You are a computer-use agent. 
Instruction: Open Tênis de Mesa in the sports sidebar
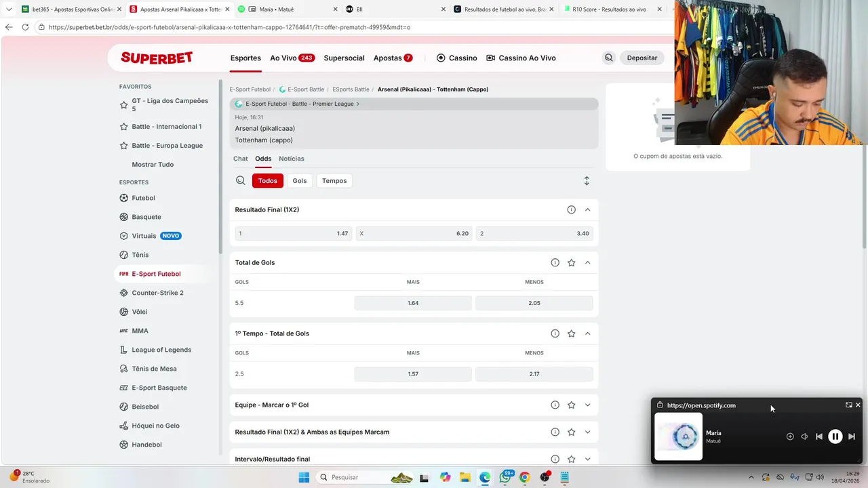pyautogui.click(x=154, y=369)
